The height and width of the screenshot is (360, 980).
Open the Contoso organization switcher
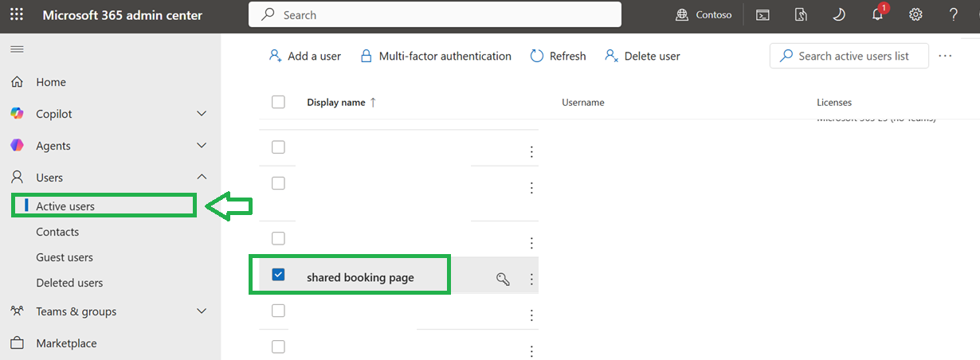pos(704,15)
